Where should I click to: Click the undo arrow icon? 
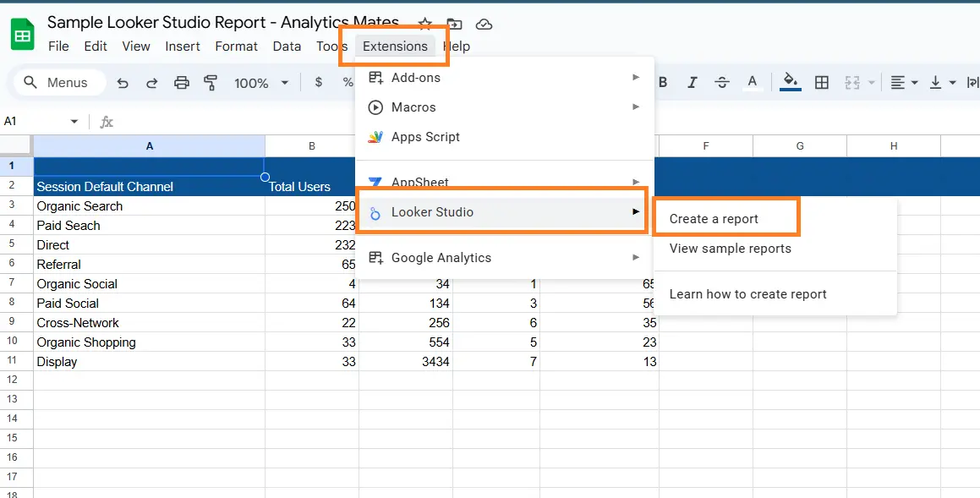coord(123,83)
